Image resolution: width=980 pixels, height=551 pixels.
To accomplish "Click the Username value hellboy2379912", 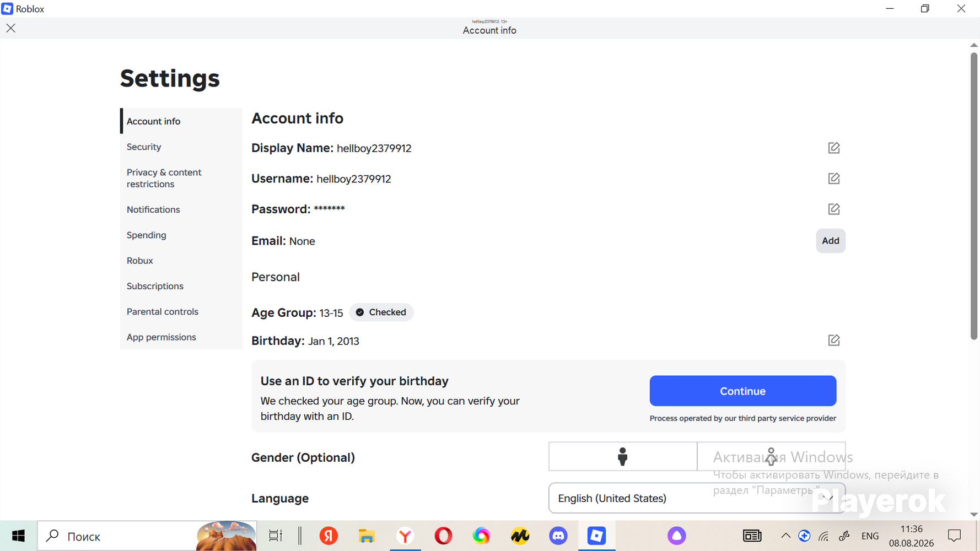I will [x=354, y=179].
